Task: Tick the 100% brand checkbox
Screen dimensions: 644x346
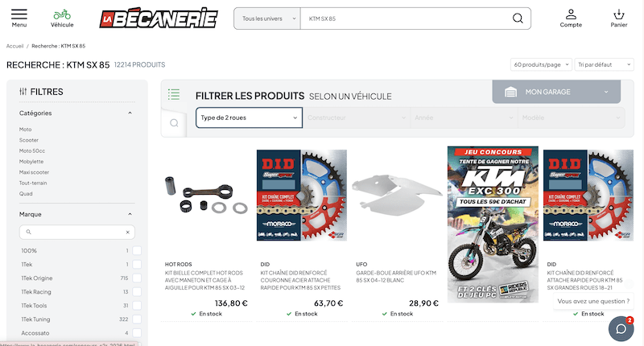Action: click(137, 251)
